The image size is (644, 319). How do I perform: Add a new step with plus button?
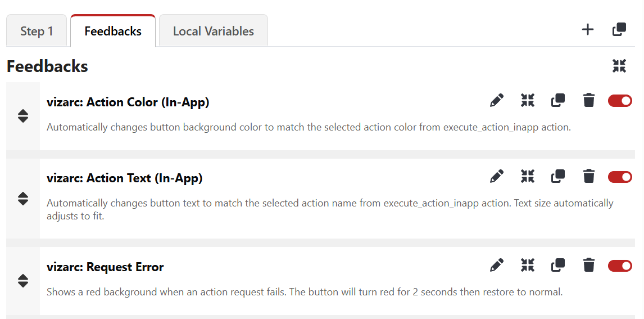[x=587, y=30]
